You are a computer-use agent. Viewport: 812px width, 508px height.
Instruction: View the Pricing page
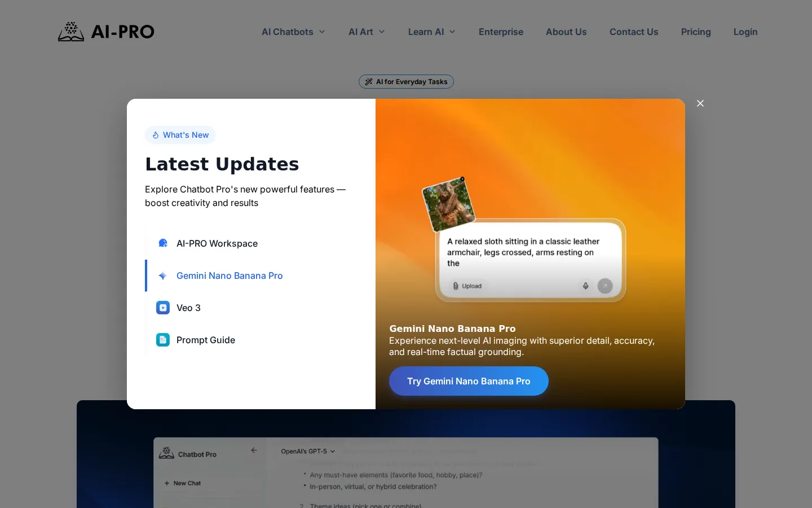[x=696, y=32]
